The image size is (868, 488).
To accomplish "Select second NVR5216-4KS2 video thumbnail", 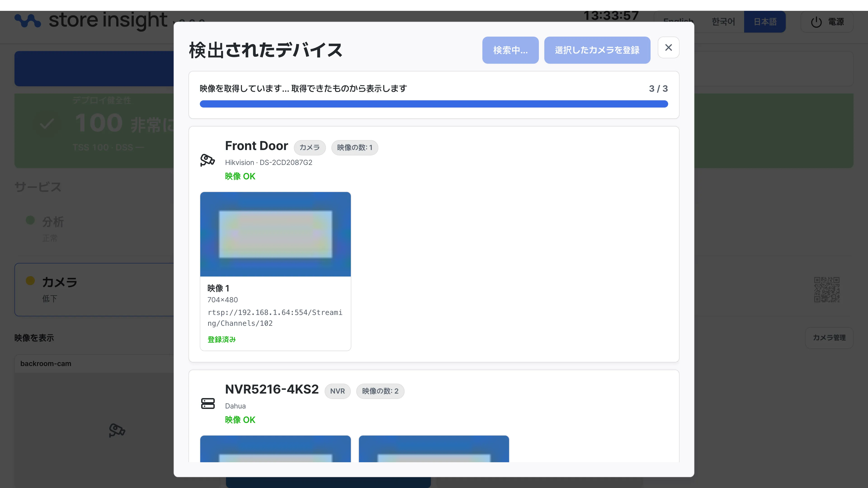I will point(434,449).
